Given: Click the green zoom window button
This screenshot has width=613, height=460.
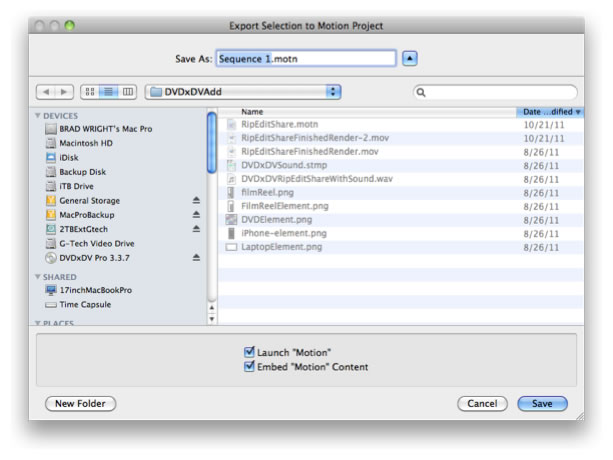Looking at the screenshot, I should point(70,26).
